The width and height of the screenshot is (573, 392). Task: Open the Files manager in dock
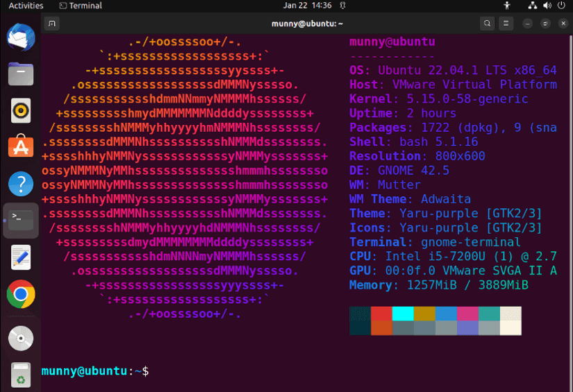point(21,74)
